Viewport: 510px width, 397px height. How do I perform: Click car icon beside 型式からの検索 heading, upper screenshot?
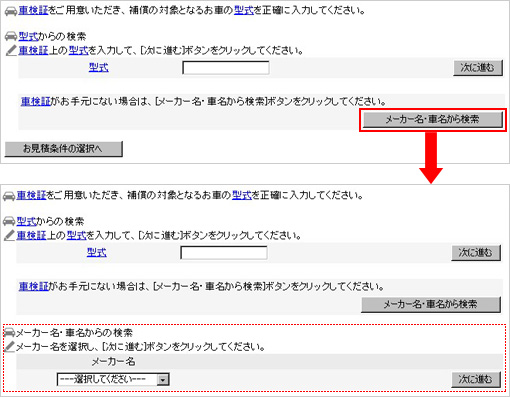tap(11, 36)
